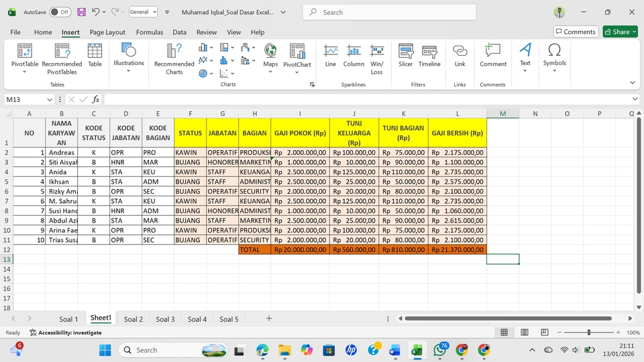
Task: Expand the Name Box dropdown arrow
Action: click(x=50, y=99)
